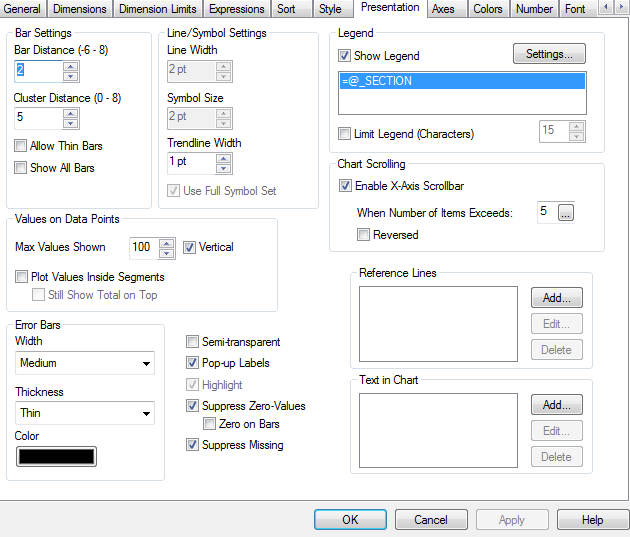Screen dimensions: 630x537
Task: Uncheck the Show Legend checkbox
Action: coord(344,55)
